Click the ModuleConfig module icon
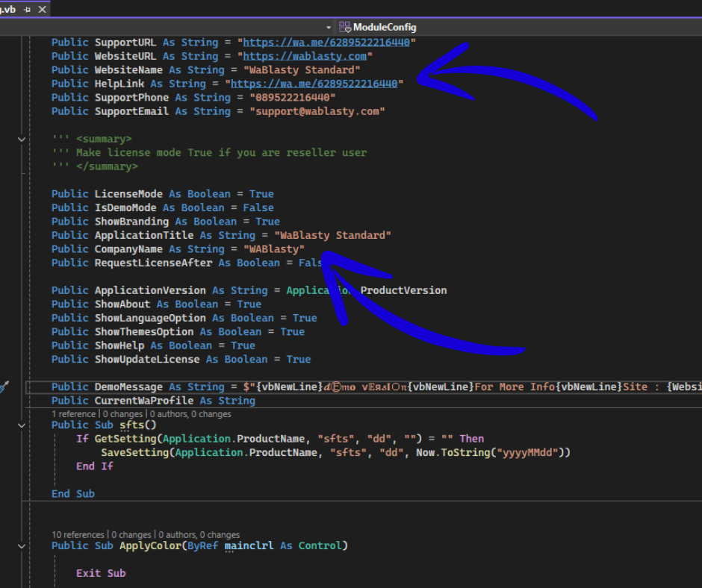Image resolution: width=702 pixels, height=588 pixels. click(x=344, y=28)
